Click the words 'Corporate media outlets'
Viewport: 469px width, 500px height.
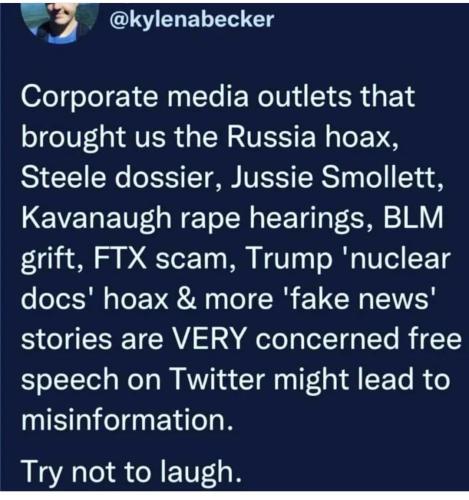point(187,98)
